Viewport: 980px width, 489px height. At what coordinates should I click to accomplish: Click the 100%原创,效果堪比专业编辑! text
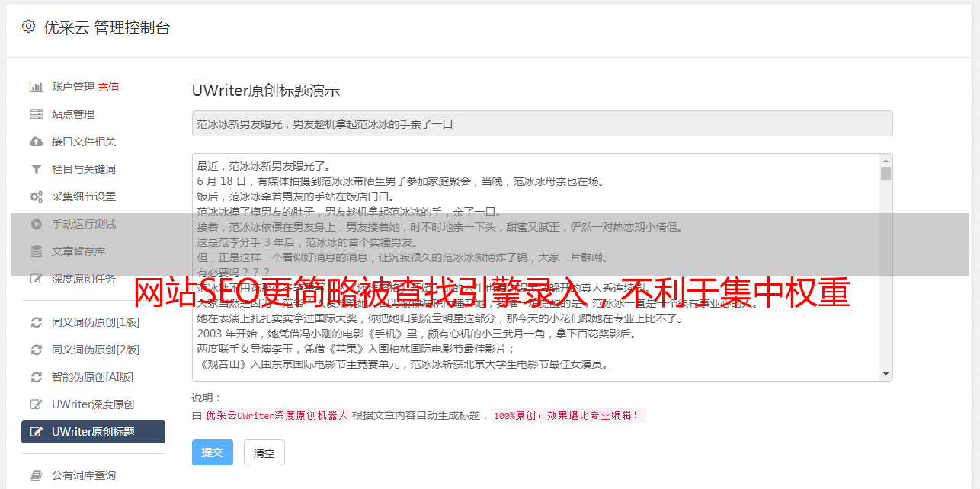point(568,415)
